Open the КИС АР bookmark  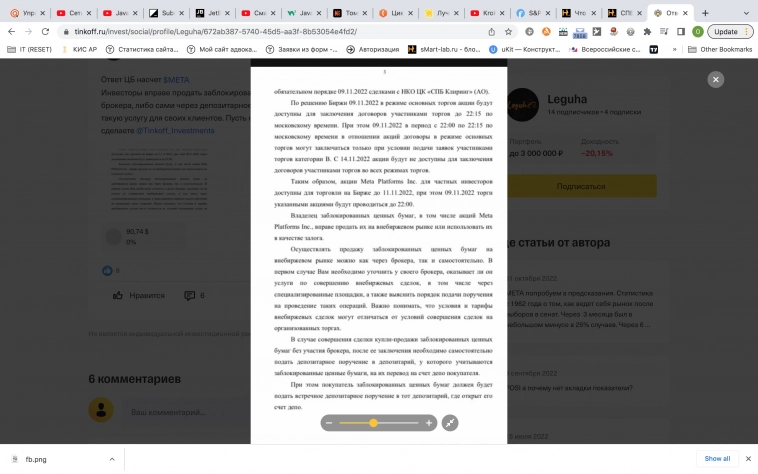tap(80, 48)
